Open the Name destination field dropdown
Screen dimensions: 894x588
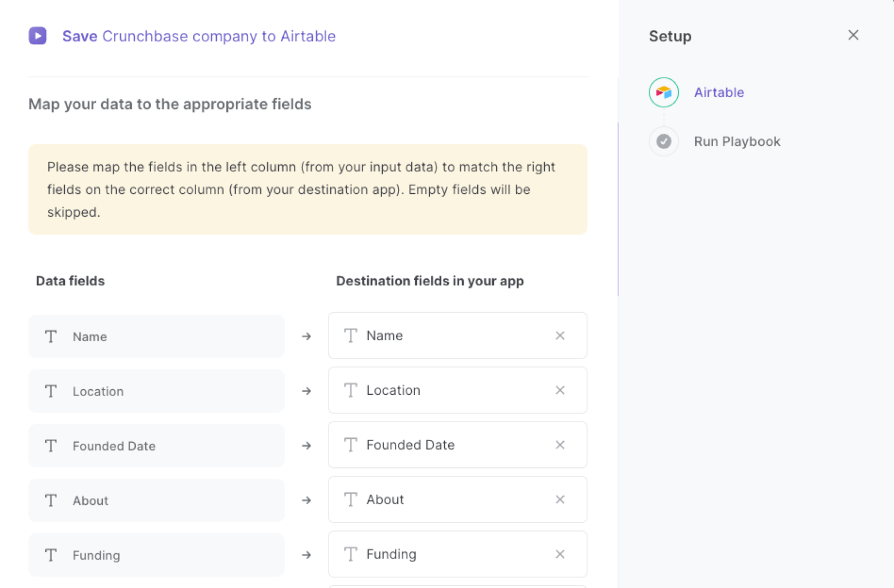click(458, 335)
